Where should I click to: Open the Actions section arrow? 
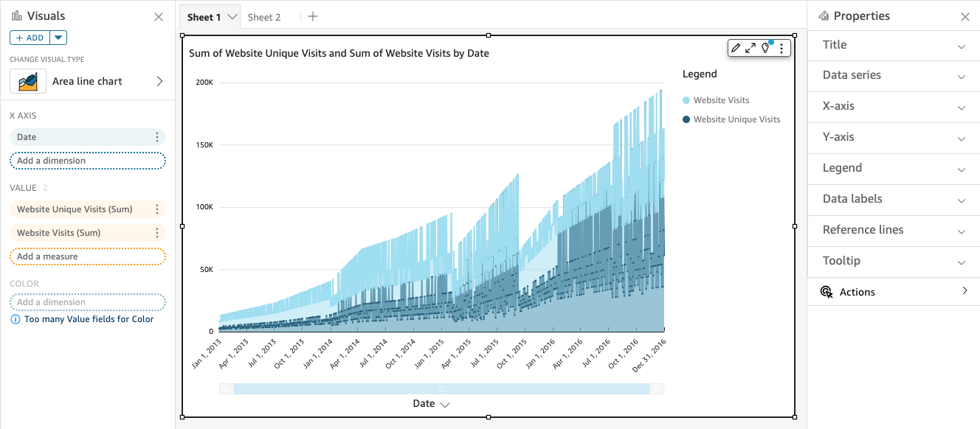965,291
